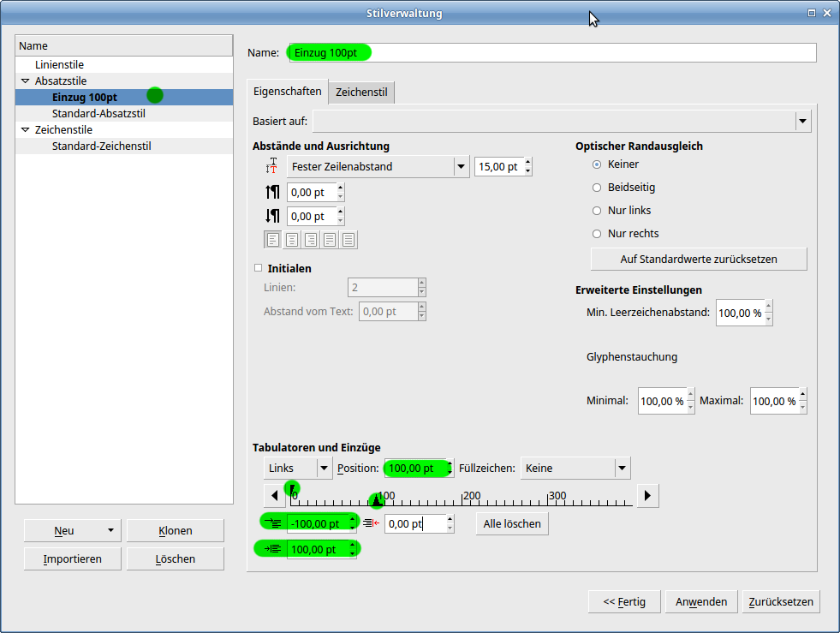Select right text alignment icon
This screenshot has width=840, height=633.
pos(311,240)
